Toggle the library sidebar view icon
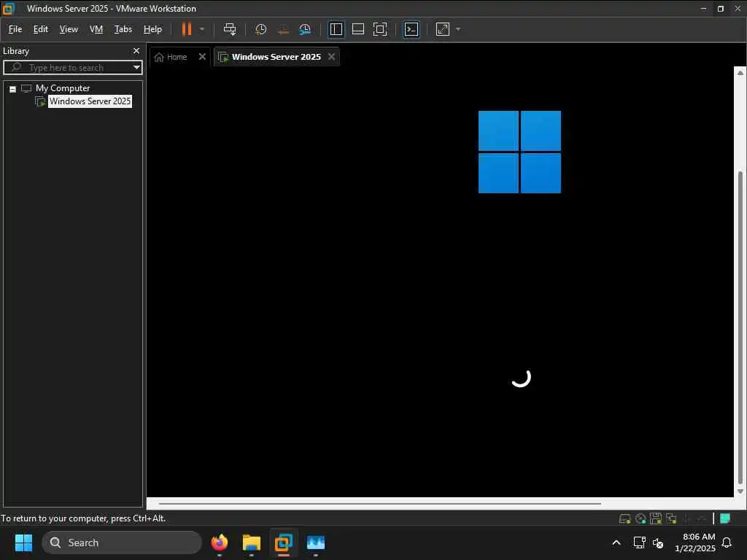747x560 pixels. click(x=336, y=29)
